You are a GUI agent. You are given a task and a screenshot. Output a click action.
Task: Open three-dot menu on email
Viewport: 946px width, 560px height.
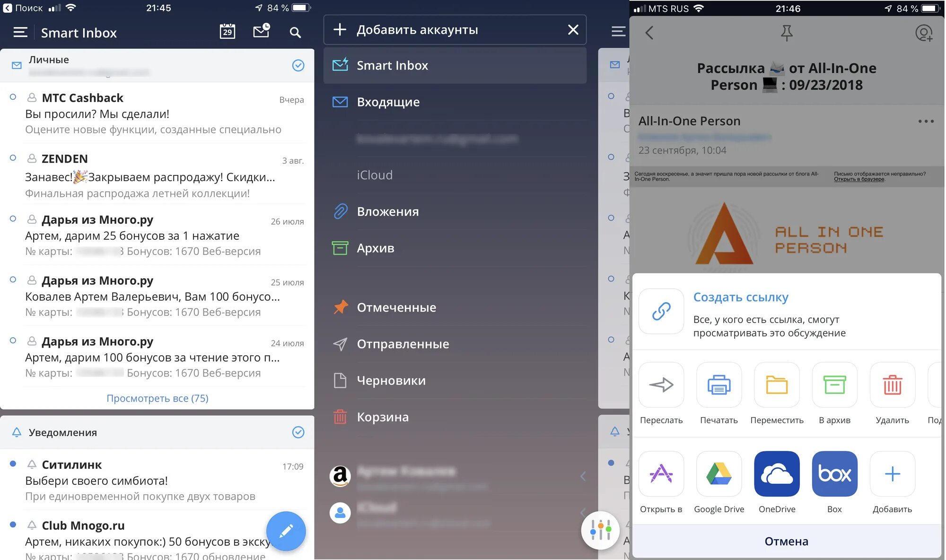point(926,121)
